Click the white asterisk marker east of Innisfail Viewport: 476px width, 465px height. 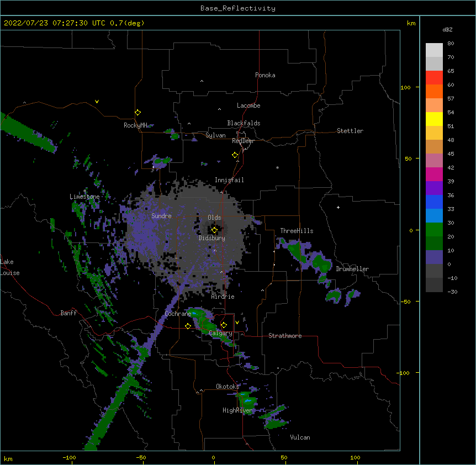coord(277,168)
